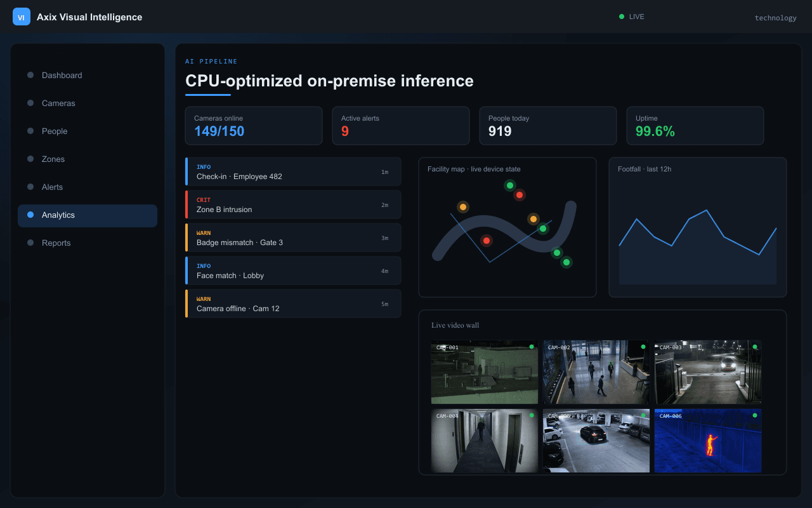Screen dimensions: 812x508
Task: Click the green status dot on CAM-003
Action: click(755, 347)
